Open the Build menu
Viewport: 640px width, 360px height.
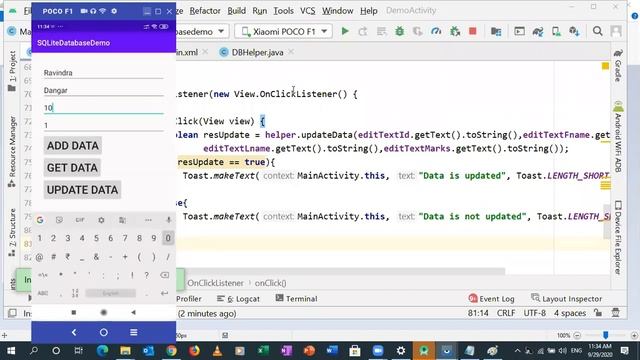tap(236, 11)
